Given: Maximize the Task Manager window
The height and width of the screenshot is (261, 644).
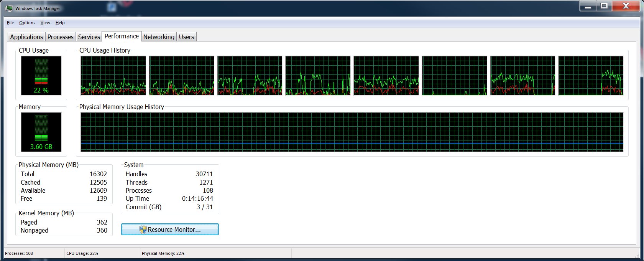Looking at the screenshot, I should pos(604,6).
